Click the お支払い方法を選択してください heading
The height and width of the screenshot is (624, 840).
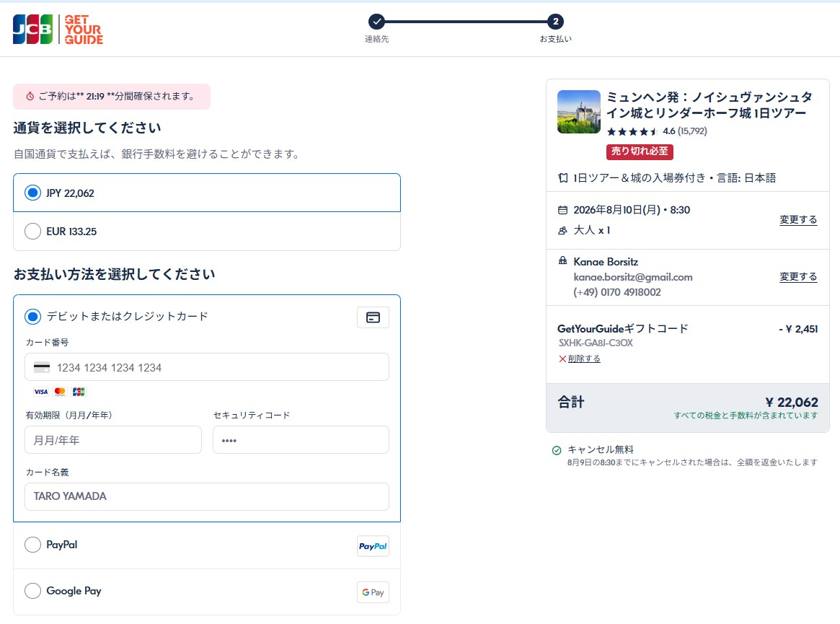click(114, 274)
